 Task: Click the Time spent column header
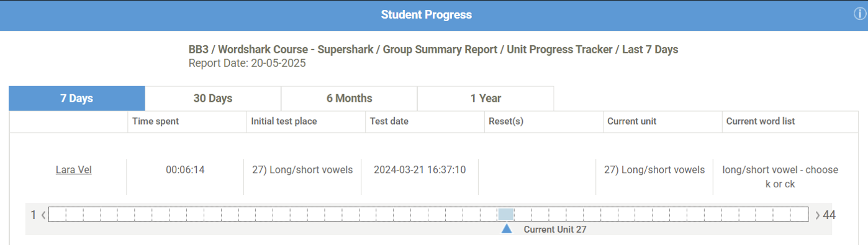tap(155, 122)
